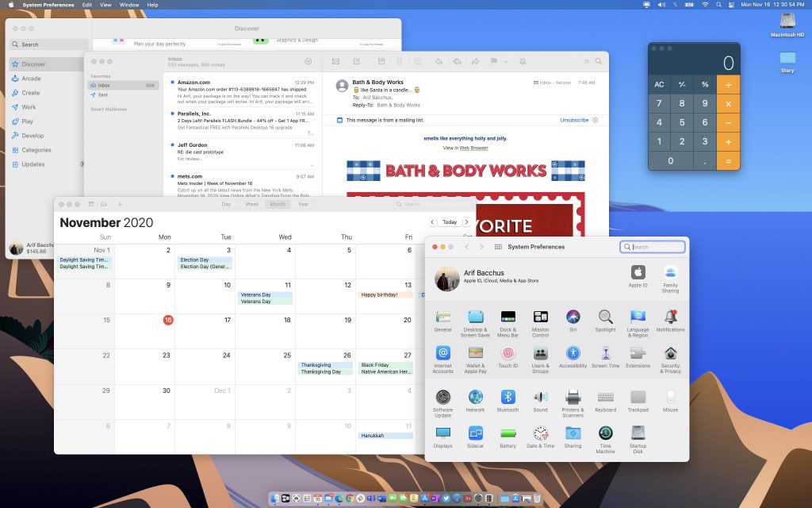
Task: Open Sound preferences pane
Action: [x=540, y=401]
